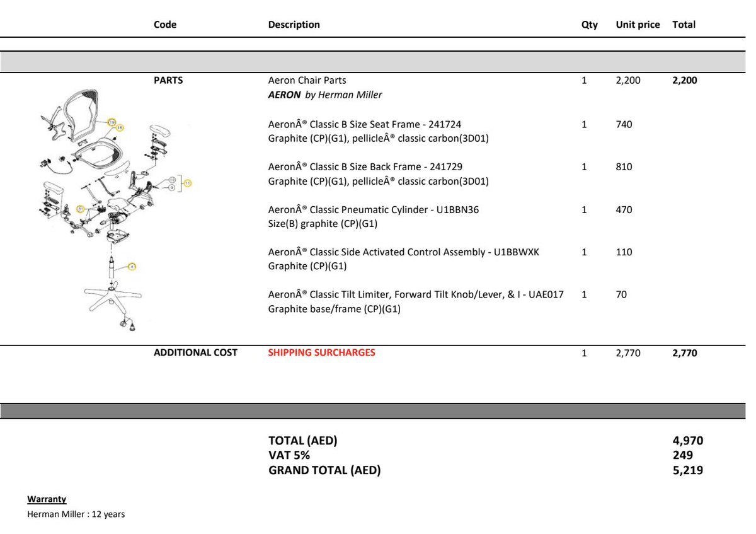Image resolution: width=756 pixels, height=534 pixels.
Task: Click the red "SHIPPING SURCHARGES" text
Action: pyautogui.click(x=321, y=352)
